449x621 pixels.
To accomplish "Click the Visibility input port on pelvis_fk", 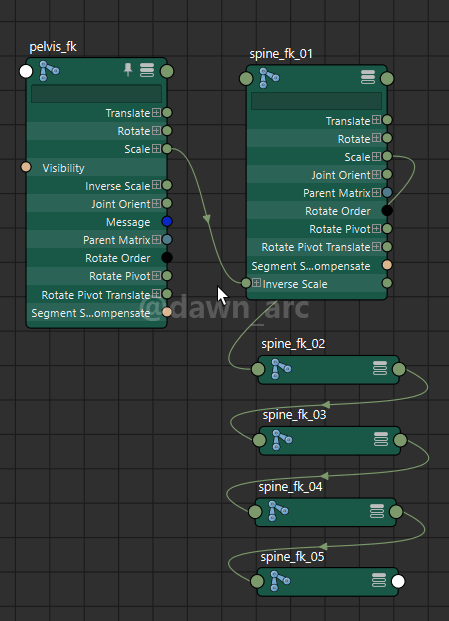I will click(26, 167).
